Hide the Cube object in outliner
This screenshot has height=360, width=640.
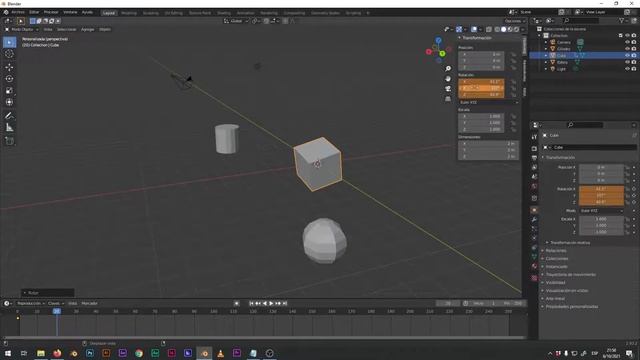pos(627,55)
